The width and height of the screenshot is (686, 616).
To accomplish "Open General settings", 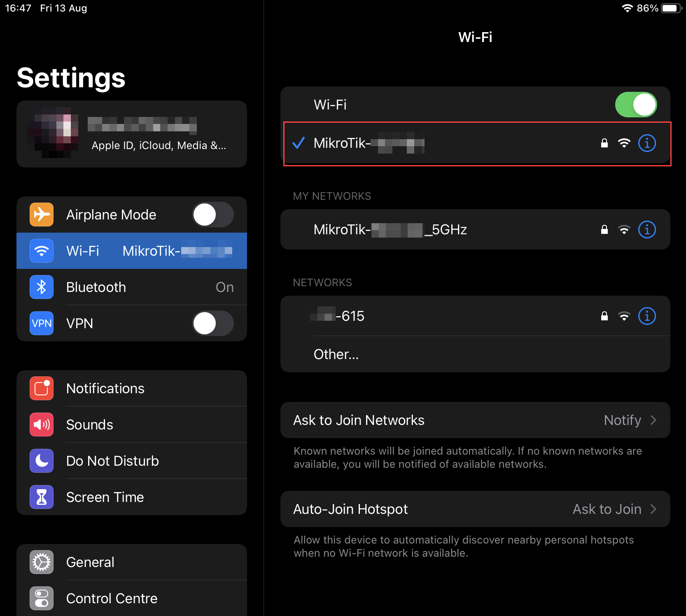I will point(132,562).
